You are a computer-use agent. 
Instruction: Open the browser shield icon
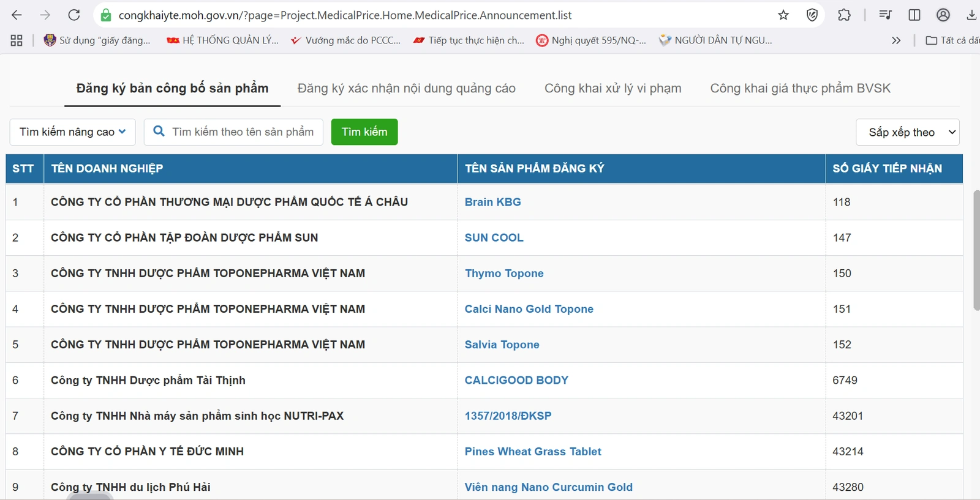pyautogui.click(x=812, y=15)
